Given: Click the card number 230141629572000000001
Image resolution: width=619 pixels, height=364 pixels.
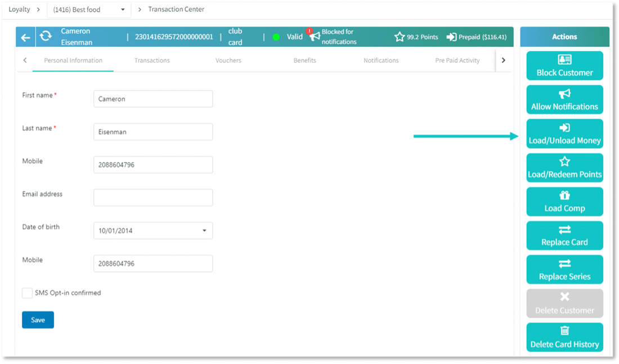Looking at the screenshot, I should (x=174, y=37).
